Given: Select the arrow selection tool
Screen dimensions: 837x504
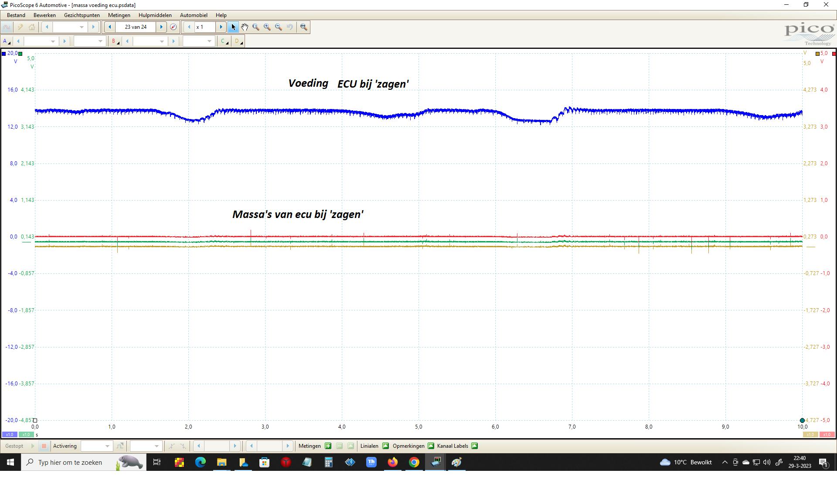Looking at the screenshot, I should tap(233, 27).
